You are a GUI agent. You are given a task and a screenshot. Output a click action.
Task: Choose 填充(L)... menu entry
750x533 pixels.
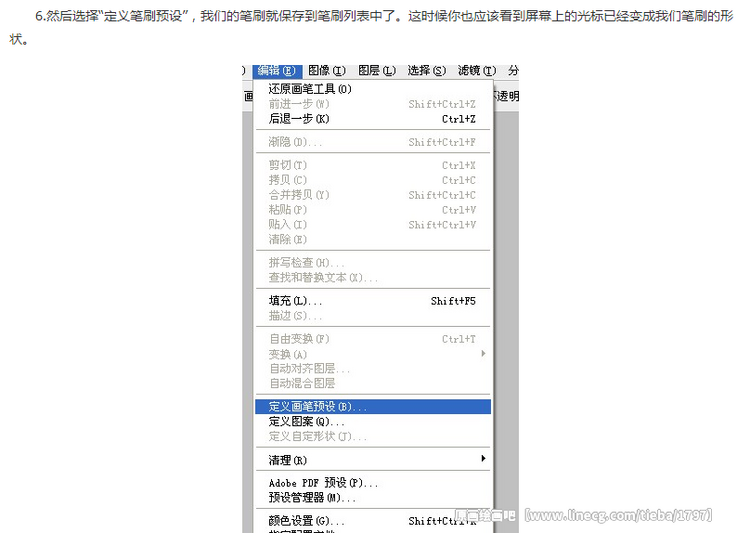(x=373, y=301)
